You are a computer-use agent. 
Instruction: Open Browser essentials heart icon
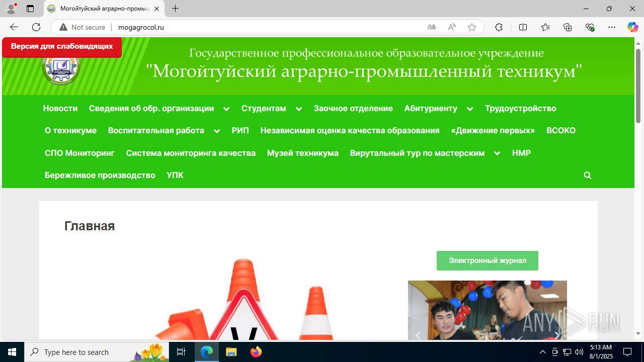(x=590, y=27)
